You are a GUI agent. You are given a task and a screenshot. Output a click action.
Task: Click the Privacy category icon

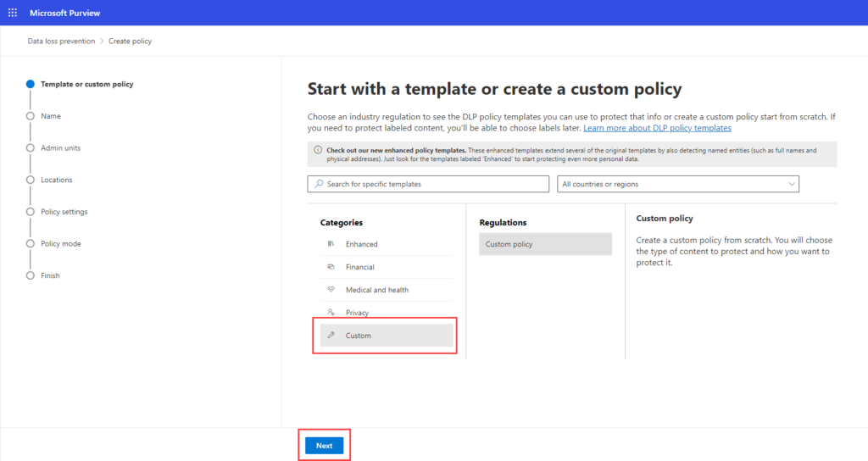click(331, 313)
